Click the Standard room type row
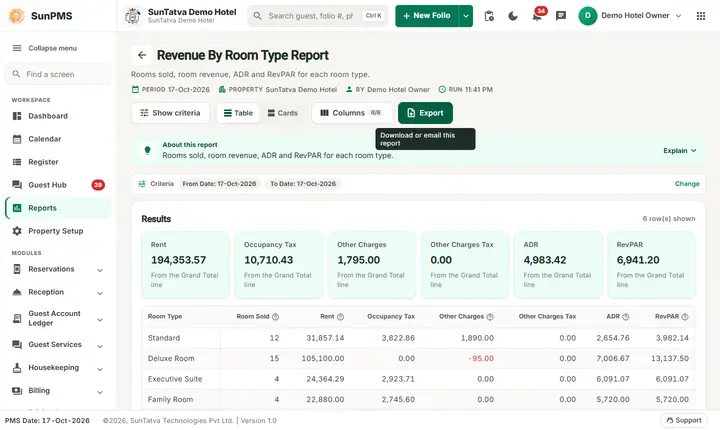This screenshot has width=720, height=430. 418,338
